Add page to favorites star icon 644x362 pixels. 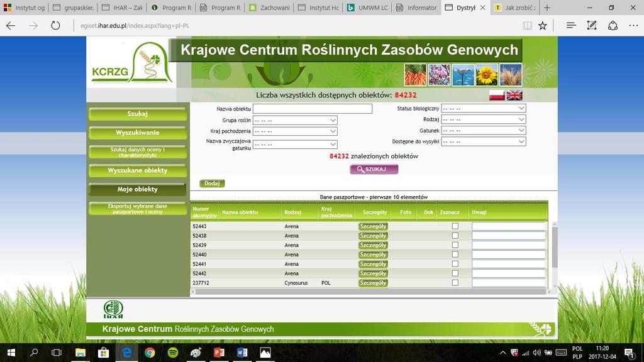(x=543, y=25)
